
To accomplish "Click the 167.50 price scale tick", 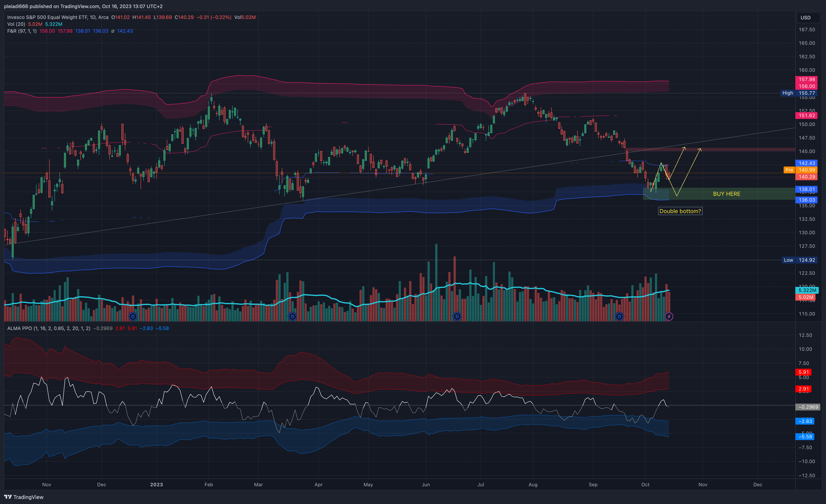I will click(x=807, y=29).
